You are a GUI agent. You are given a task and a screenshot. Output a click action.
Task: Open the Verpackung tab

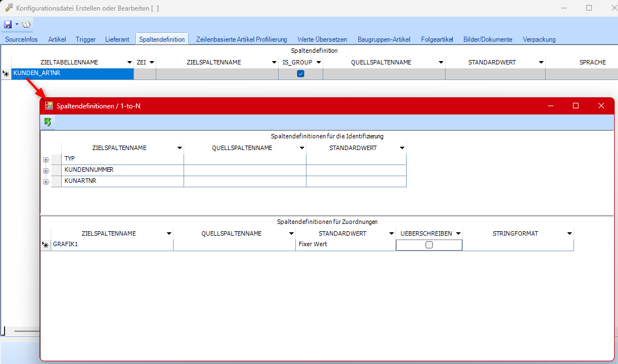click(539, 39)
